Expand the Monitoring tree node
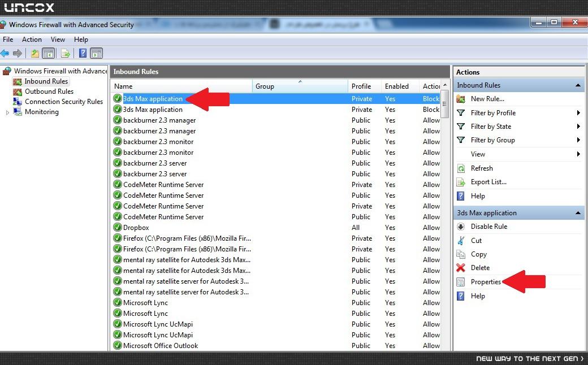Image resolution: width=588 pixels, height=365 pixels. [x=7, y=112]
